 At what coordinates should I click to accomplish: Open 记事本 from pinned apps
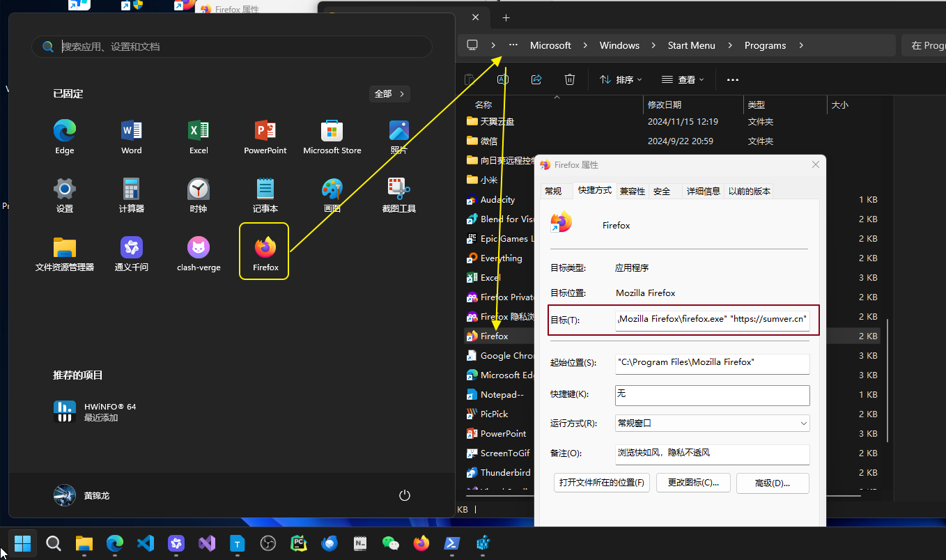[x=265, y=196]
